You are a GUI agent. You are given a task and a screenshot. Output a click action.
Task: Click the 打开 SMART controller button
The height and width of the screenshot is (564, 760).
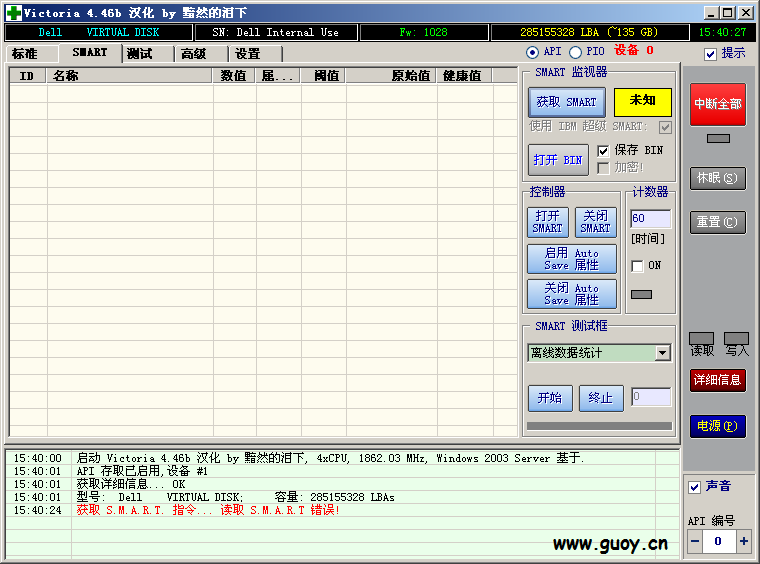coord(548,222)
